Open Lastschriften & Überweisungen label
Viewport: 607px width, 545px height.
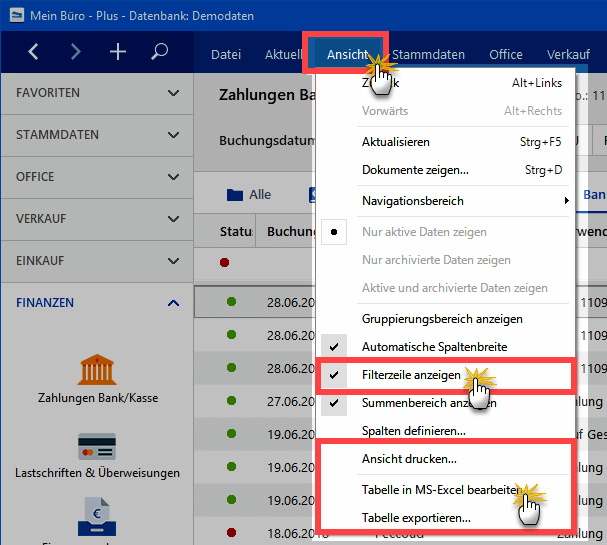[x=97, y=473]
